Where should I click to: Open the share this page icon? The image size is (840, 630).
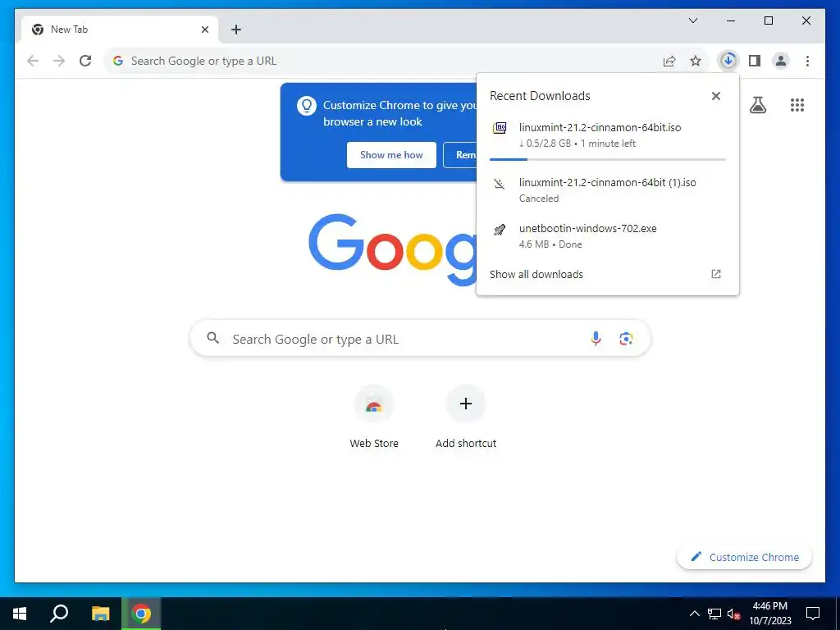(x=669, y=61)
